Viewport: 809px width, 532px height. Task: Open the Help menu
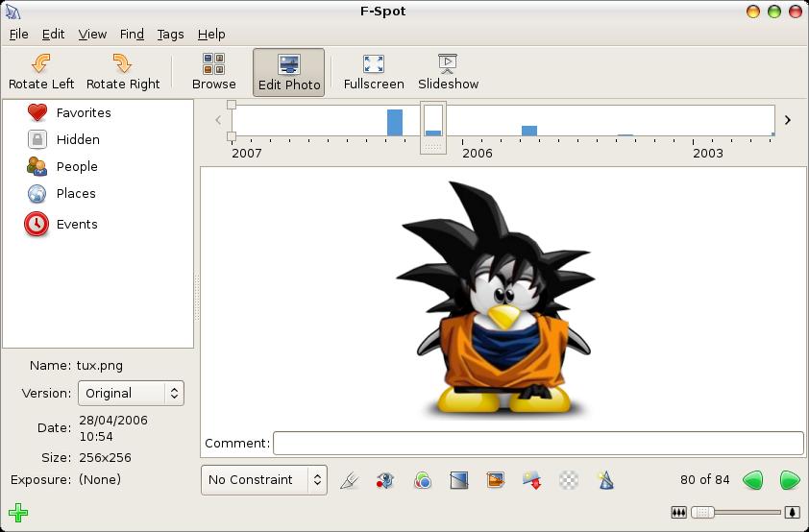click(x=211, y=35)
